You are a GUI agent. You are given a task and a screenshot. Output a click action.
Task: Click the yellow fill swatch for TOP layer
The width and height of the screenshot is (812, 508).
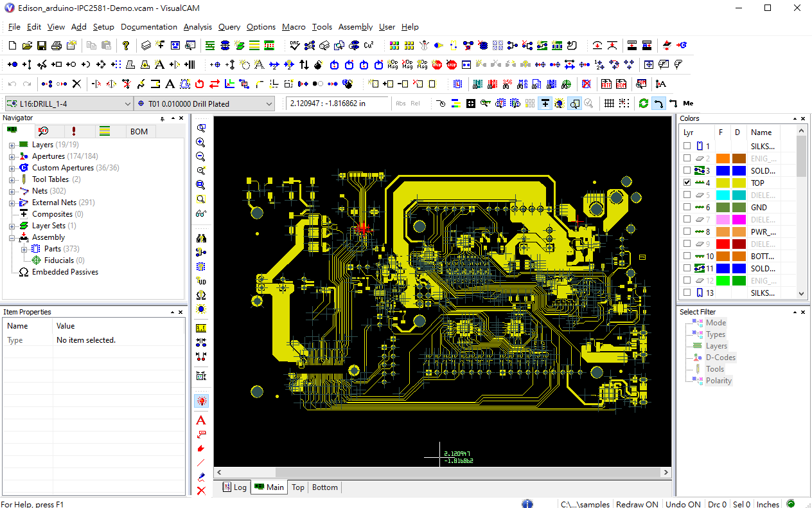[x=723, y=183]
